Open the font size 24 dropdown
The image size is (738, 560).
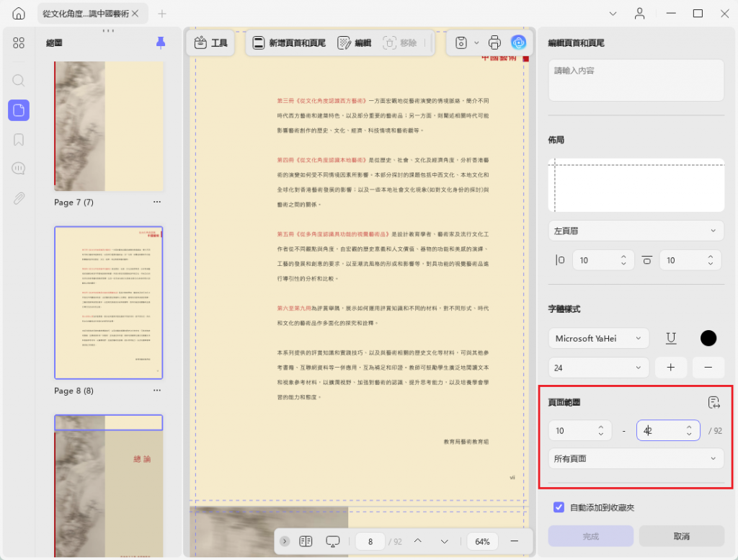coord(599,368)
